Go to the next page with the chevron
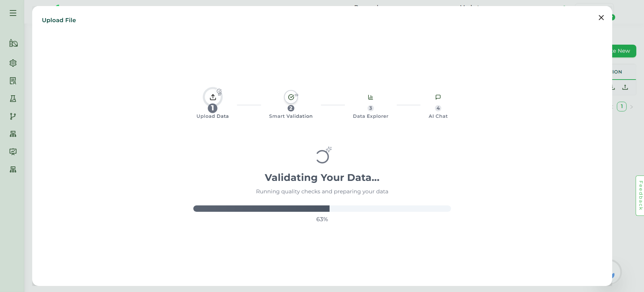Viewport: 644px width, 292px height. point(632,107)
